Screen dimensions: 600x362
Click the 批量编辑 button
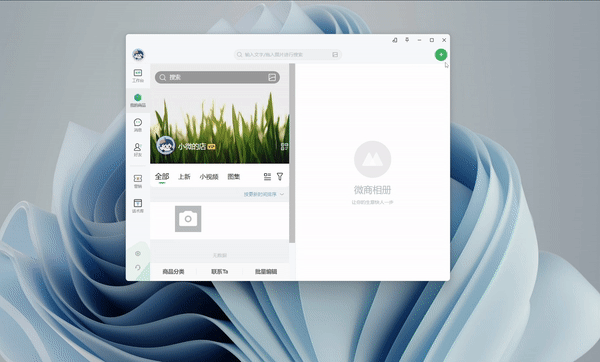tap(266, 271)
